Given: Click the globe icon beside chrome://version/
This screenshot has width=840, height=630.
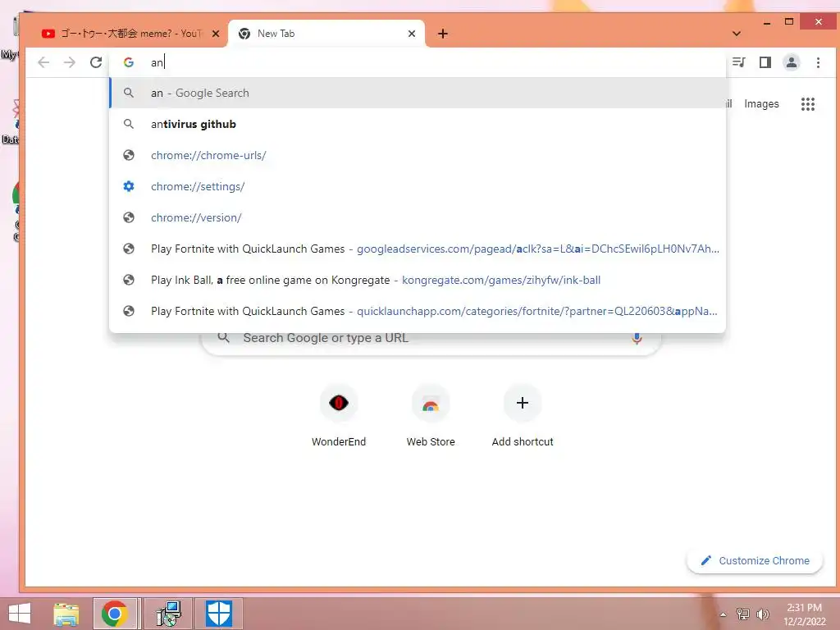Looking at the screenshot, I should click(129, 217).
